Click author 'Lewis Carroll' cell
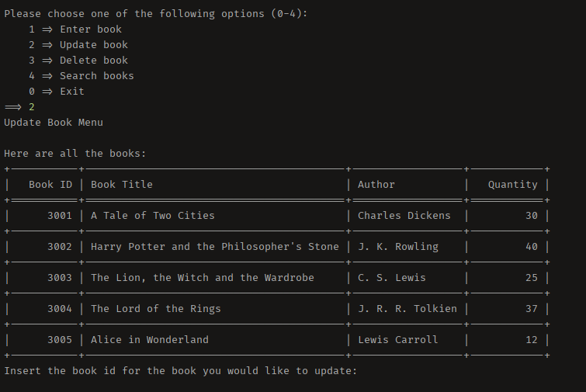This screenshot has height=392, width=586. tap(398, 340)
